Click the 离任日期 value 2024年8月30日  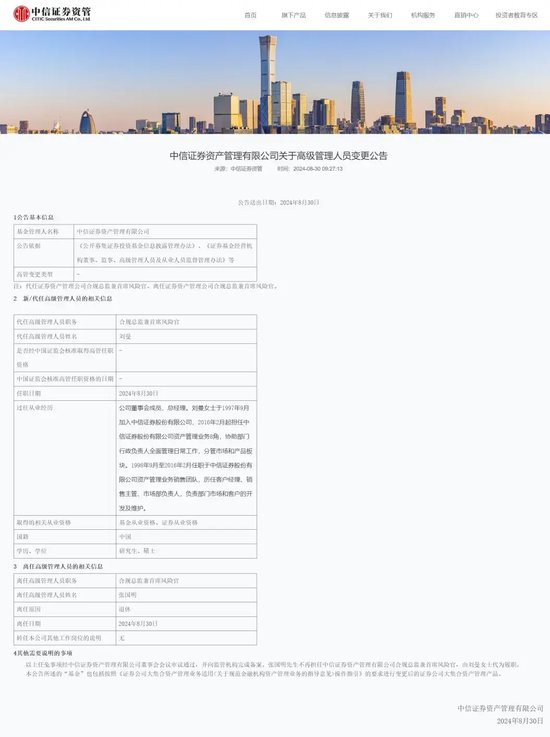pos(187,623)
